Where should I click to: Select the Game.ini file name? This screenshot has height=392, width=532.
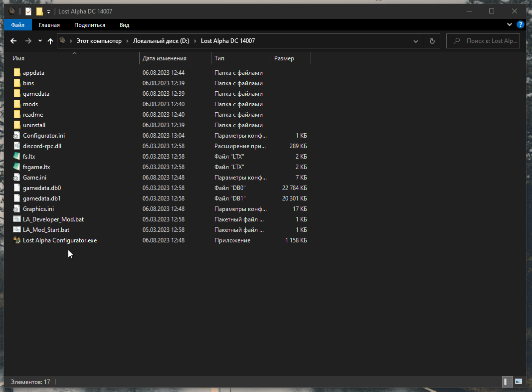coord(34,178)
